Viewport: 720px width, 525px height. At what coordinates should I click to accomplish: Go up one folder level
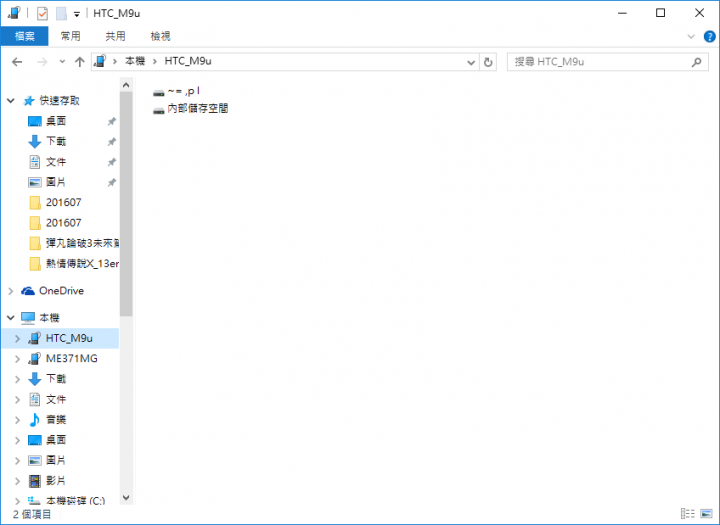pos(79,62)
